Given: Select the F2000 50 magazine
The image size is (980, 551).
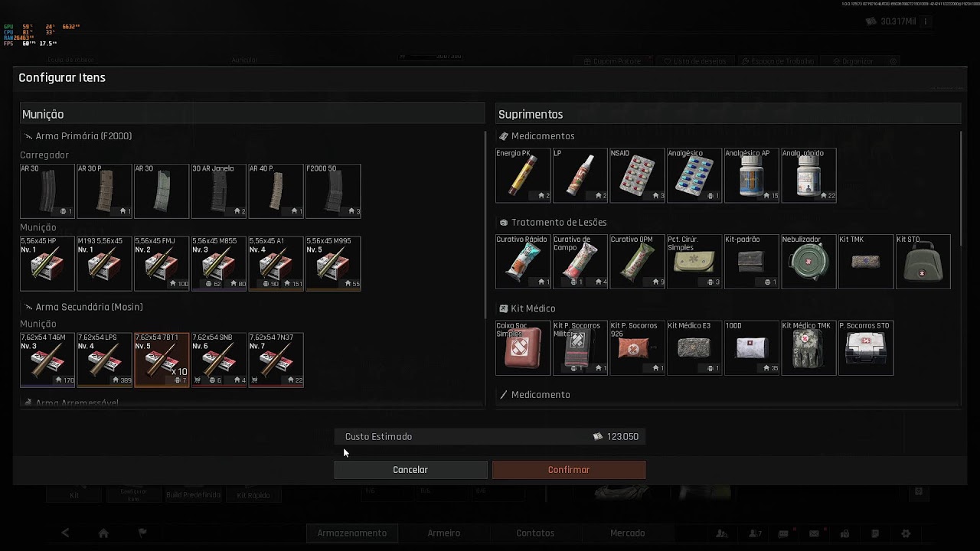Looking at the screenshot, I should pos(333,191).
